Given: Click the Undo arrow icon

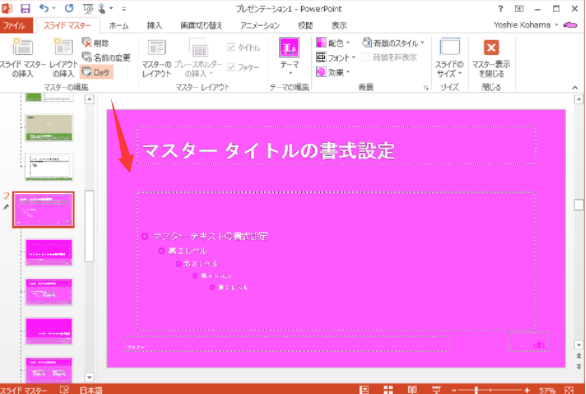Looking at the screenshot, I should (x=44, y=8).
